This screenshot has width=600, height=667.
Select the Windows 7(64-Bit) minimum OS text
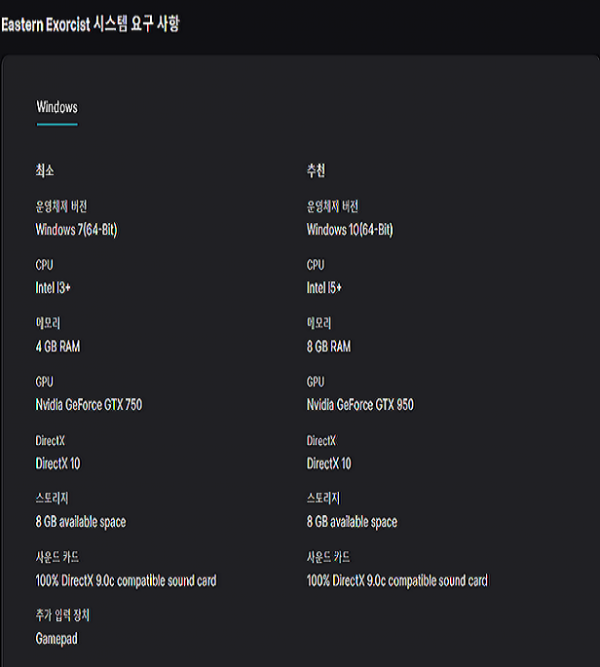76,230
